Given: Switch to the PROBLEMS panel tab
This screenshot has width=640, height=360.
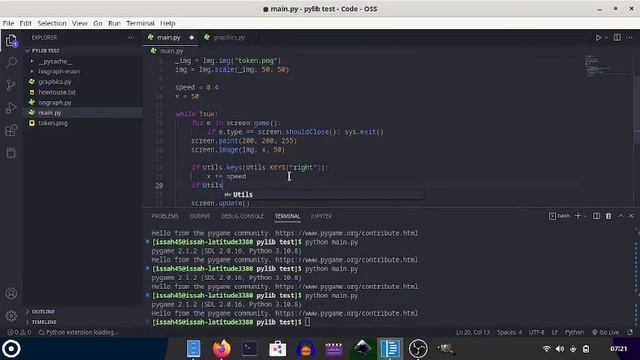Looking at the screenshot, I should click(165, 216).
